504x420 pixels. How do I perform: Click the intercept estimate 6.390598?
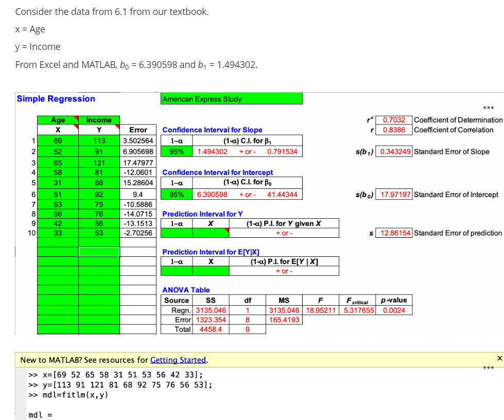coord(212,195)
